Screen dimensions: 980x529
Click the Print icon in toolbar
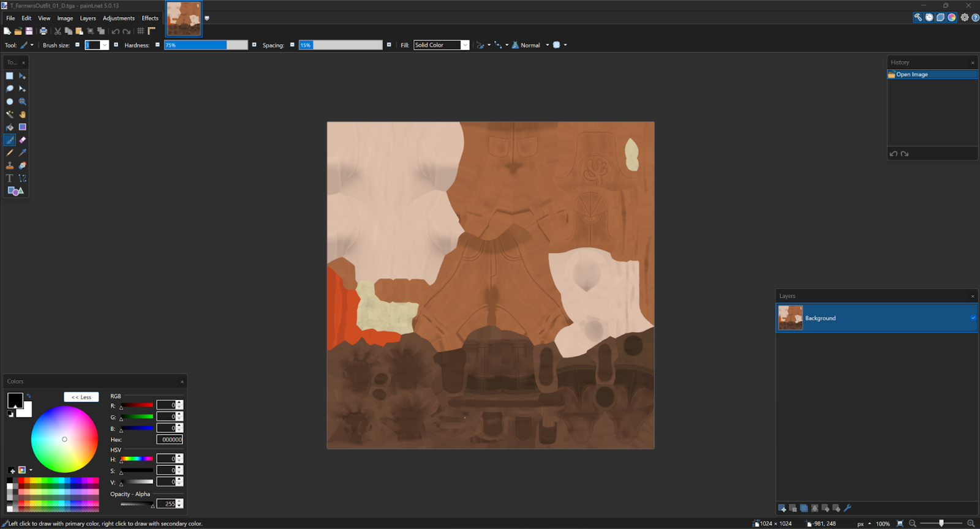43,31
